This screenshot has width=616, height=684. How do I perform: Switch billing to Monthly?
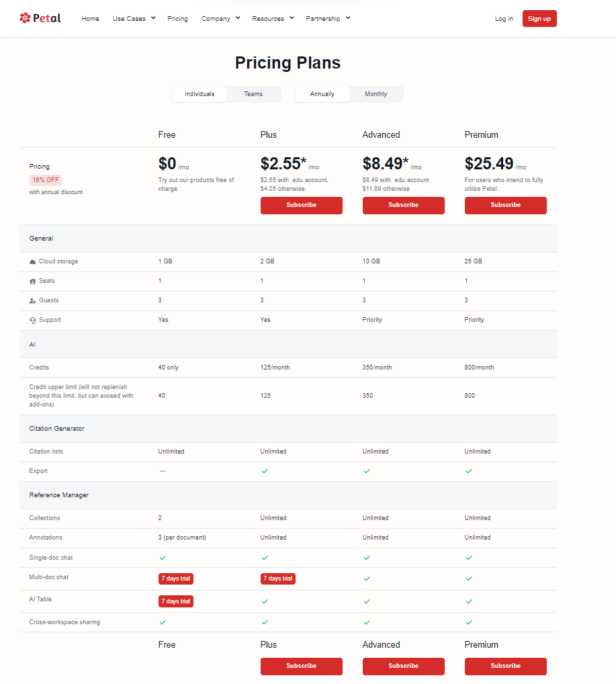point(376,94)
